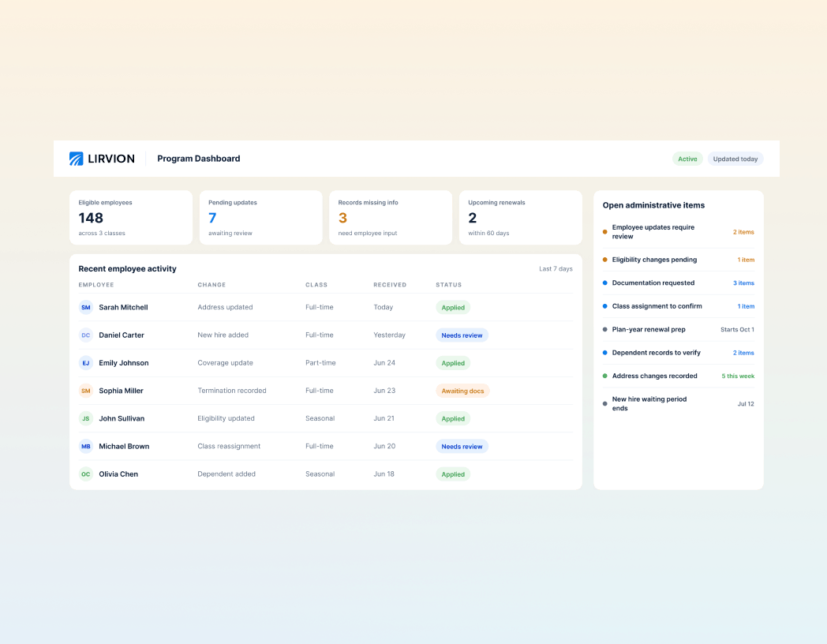This screenshot has height=644, width=827.
Task: Open Daniel Carter's DC avatar
Action: click(86, 335)
